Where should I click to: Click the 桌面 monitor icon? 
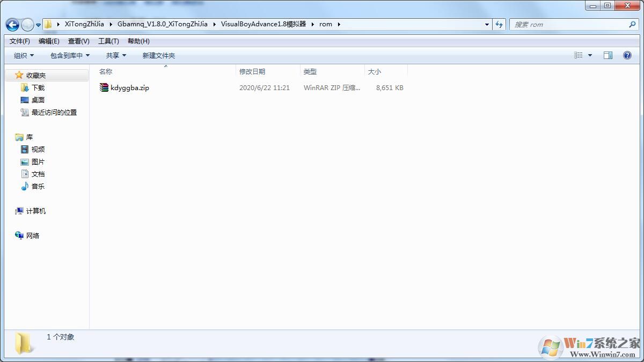click(24, 100)
